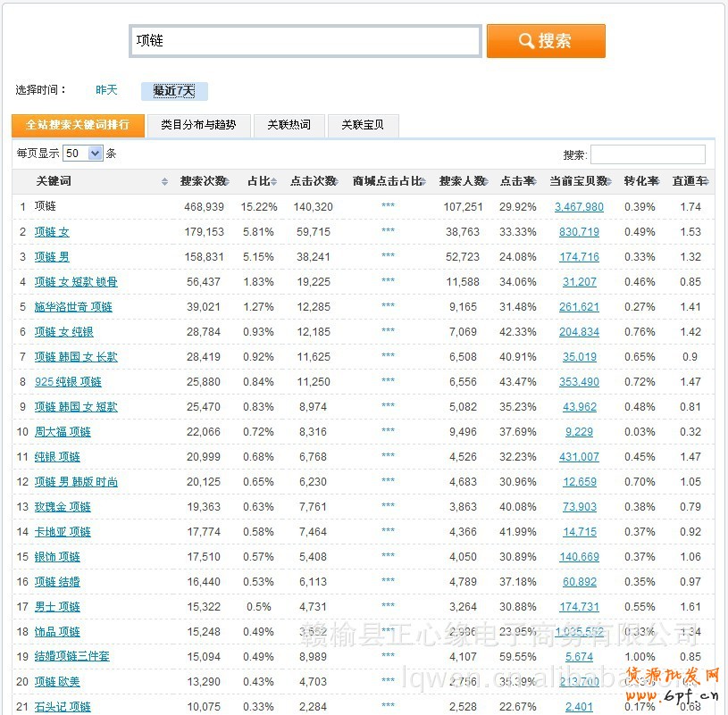Sort by the 转化率 column header
Image resolution: width=728 pixels, height=715 pixels.
point(640,181)
